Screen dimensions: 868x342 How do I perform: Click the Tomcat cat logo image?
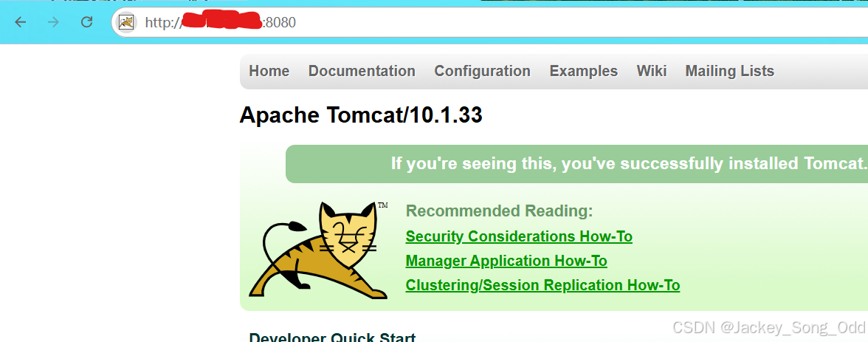click(x=318, y=250)
